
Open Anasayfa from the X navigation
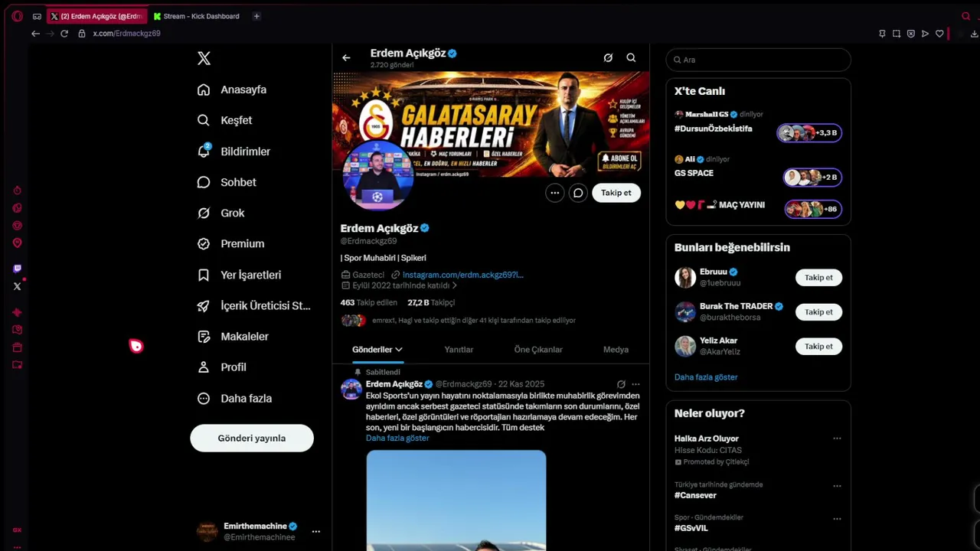(232, 90)
